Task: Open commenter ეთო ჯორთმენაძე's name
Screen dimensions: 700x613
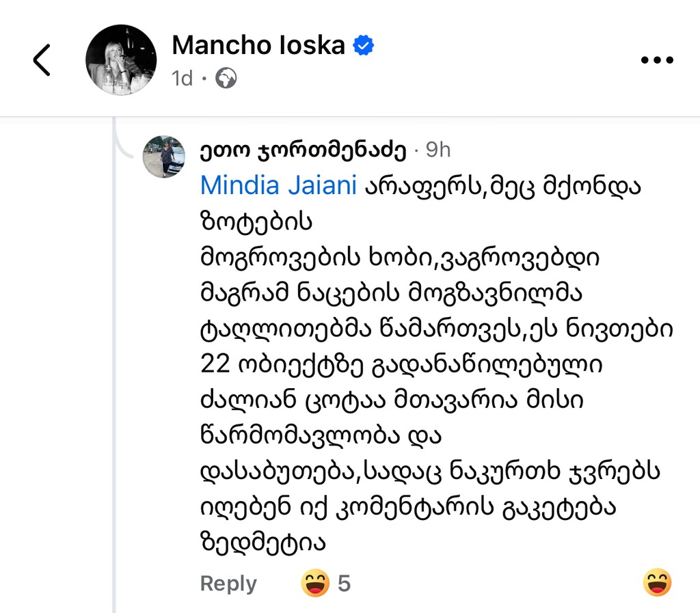Action: [304, 150]
